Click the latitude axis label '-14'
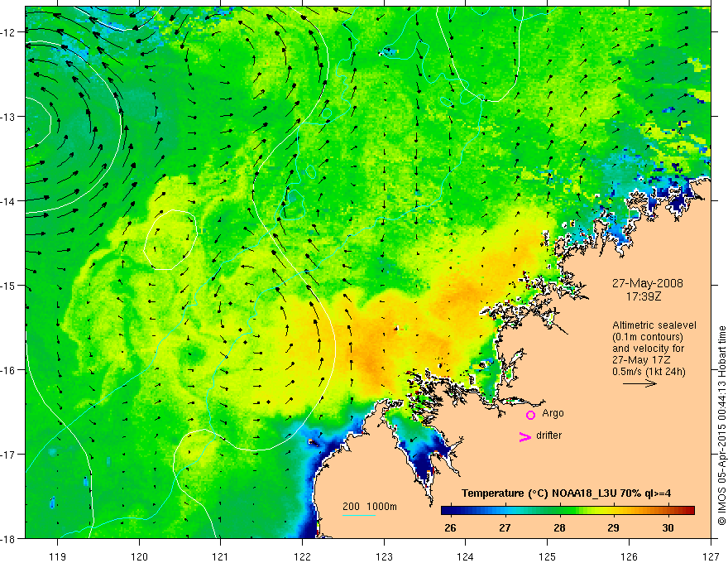728x563 pixels. (8, 200)
